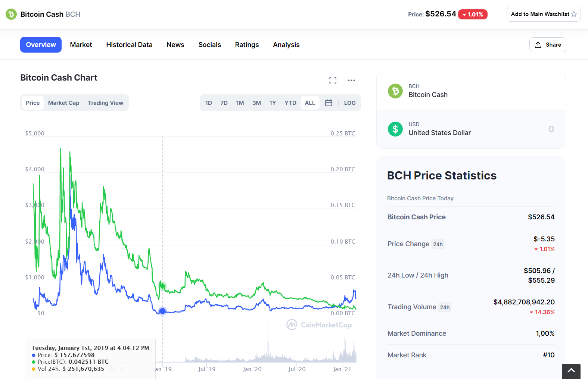Click the "24h Low / 24h High" label

[x=418, y=275]
